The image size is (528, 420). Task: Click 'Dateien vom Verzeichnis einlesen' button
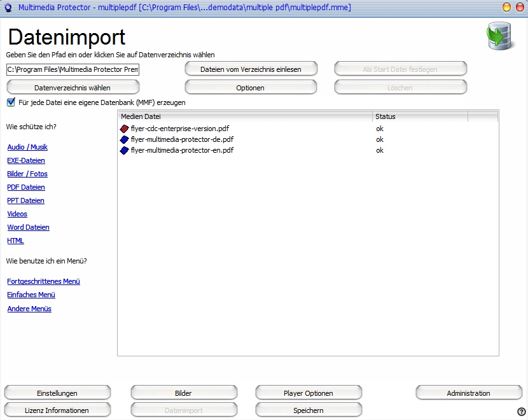[251, 69]
